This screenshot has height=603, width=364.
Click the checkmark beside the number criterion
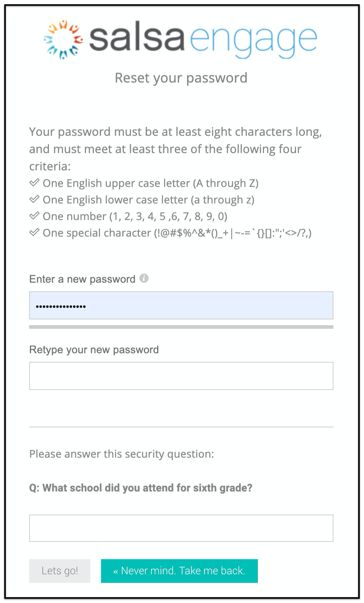34,216
